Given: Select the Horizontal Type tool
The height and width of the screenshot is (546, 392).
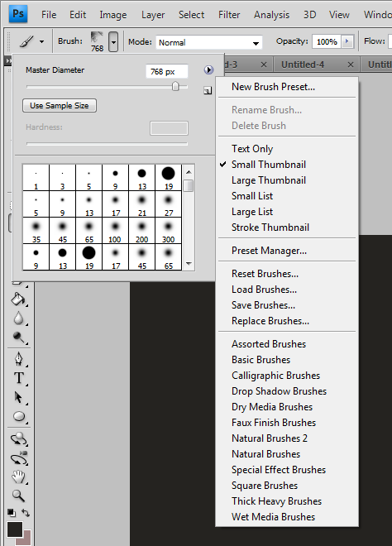Looking at the screenshot, I should tap(18, 378).
